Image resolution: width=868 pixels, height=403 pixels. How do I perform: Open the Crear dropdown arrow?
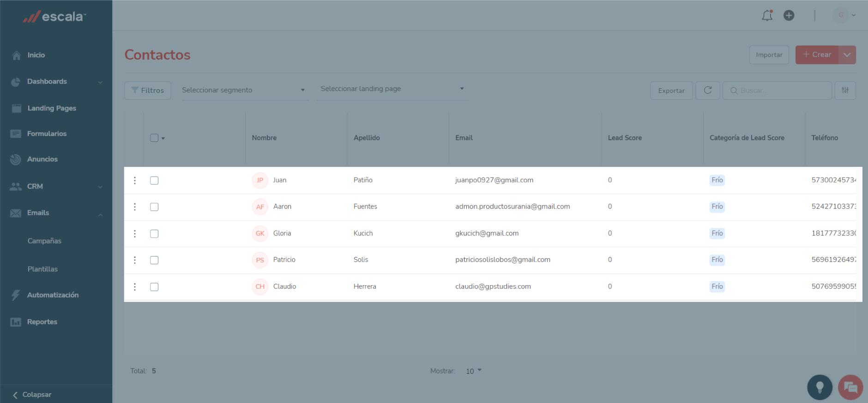[847, 55]
